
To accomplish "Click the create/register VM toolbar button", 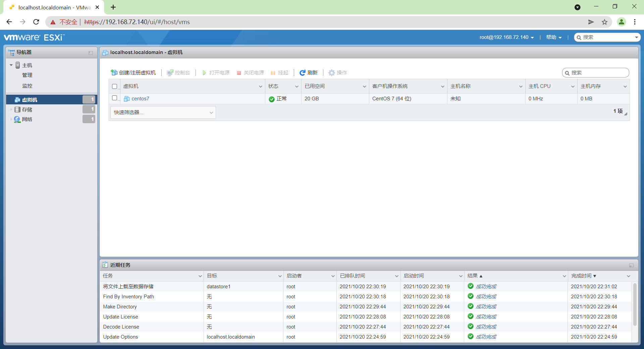I will (x=133, y=73).
